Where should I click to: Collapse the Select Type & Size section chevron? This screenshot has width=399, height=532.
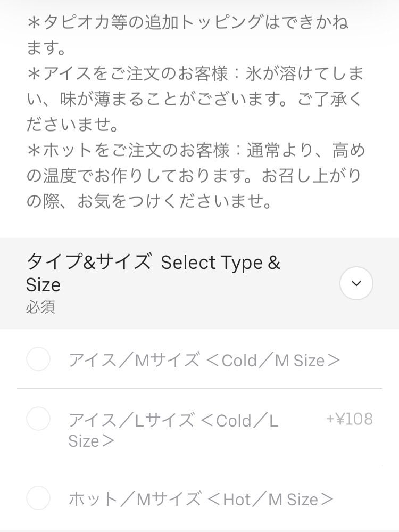(356, 283)
